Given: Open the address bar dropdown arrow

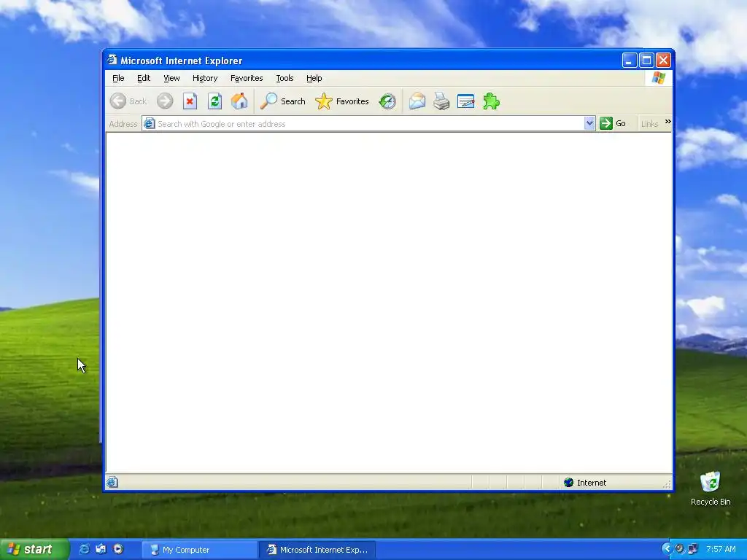Looking at the screenshot, I should click(x=589, y=123).
